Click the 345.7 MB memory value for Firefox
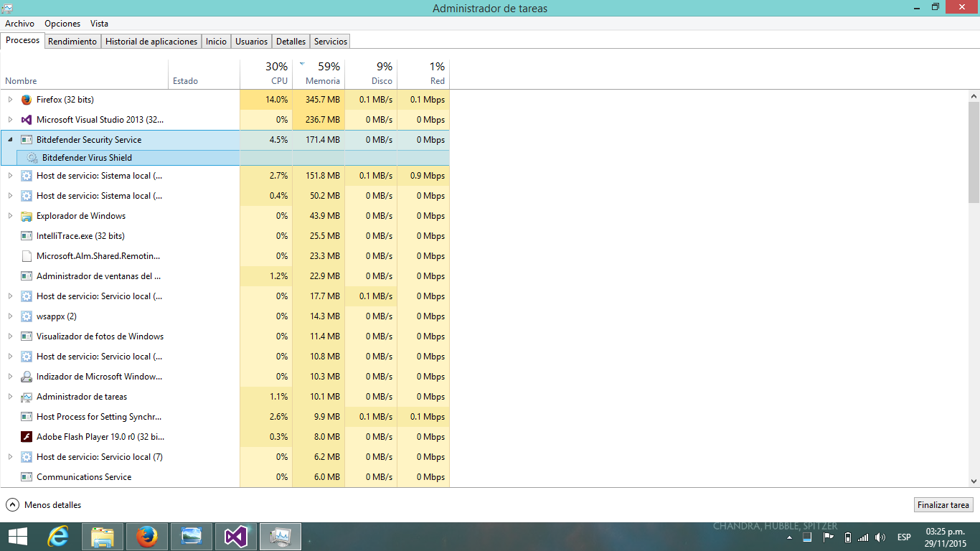The height and width of the screenshot is (551, 980). click(323, 100)
